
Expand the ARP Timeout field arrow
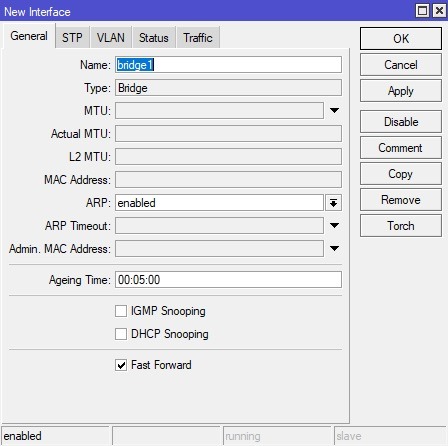point(334,225)
